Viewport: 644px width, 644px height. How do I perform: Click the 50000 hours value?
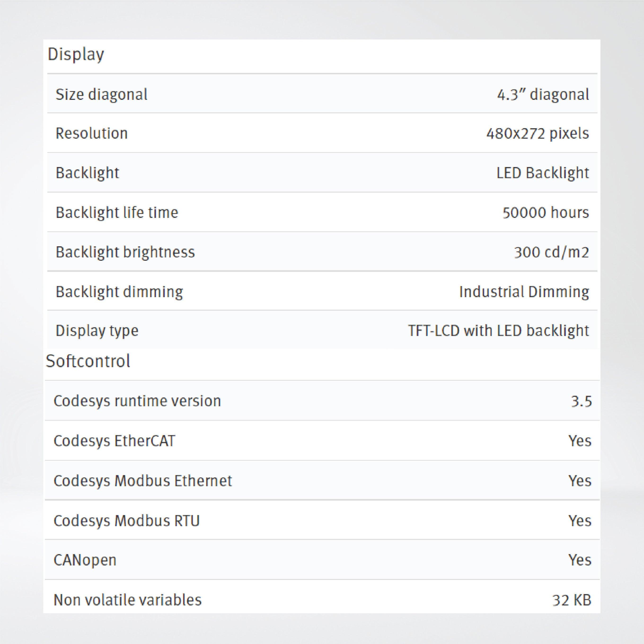[545, 212]
